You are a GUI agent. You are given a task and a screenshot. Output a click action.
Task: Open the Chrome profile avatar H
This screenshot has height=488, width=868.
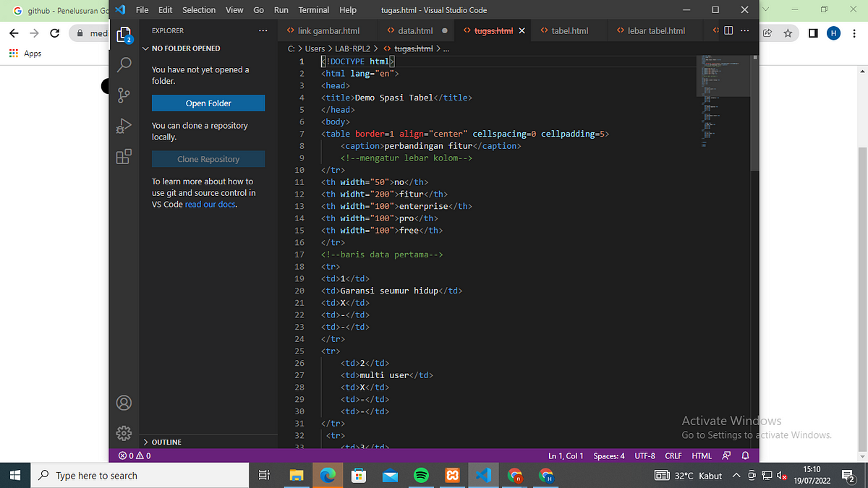click(833, 33)
